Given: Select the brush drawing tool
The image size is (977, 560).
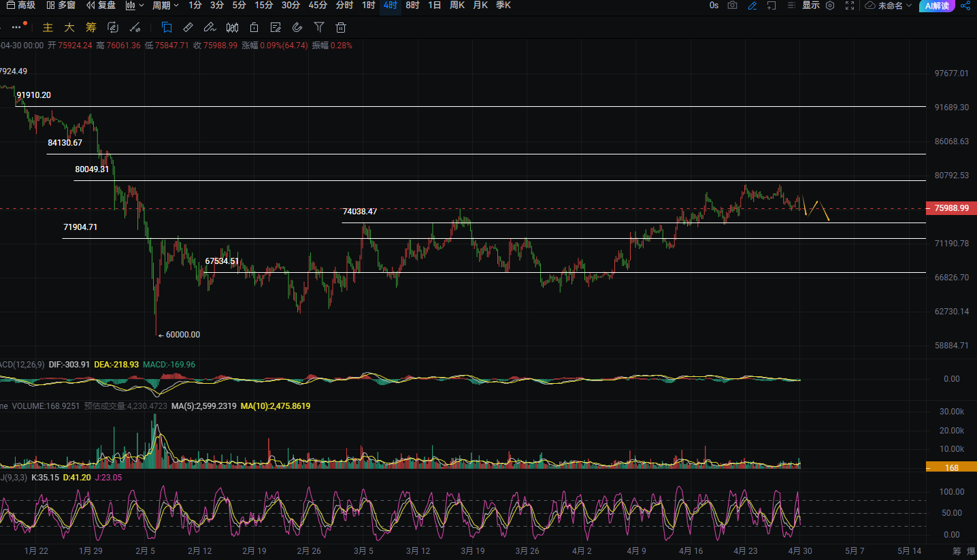Looking at the screenshot, I should [x=210, y=28].
